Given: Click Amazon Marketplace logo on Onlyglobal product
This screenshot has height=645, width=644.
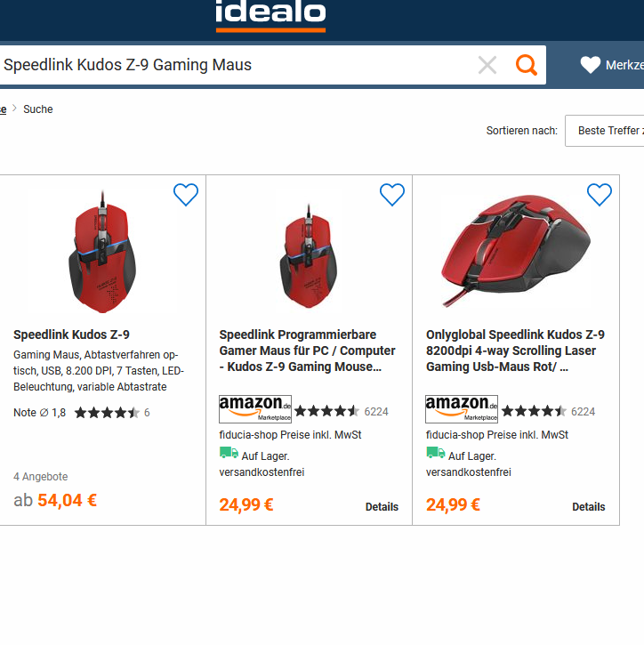Looking at the screenshot, I should pyautogui.click(x=462, y=409).
